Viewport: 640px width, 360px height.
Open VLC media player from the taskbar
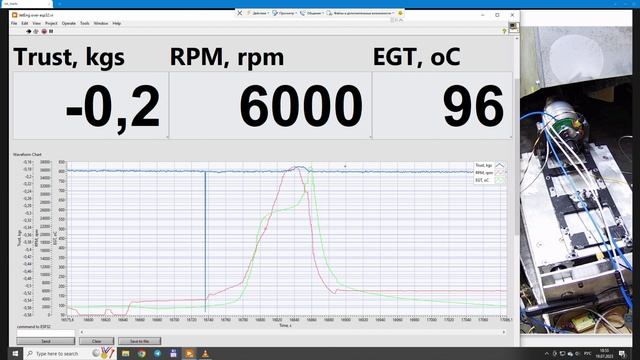[205, 353]
